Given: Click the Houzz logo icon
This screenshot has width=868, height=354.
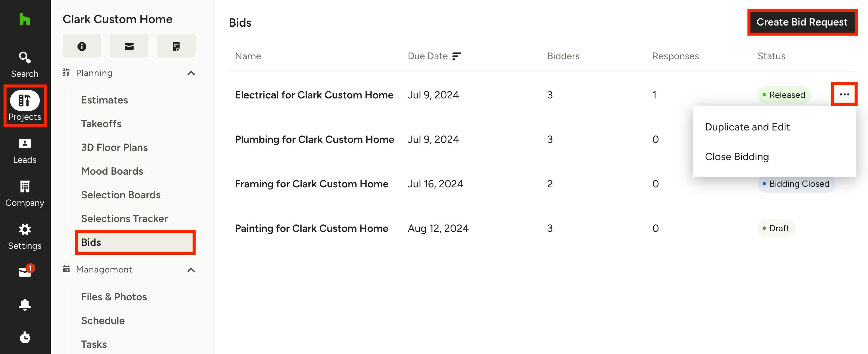Looking at the screenshot, I should coord(25,19).
